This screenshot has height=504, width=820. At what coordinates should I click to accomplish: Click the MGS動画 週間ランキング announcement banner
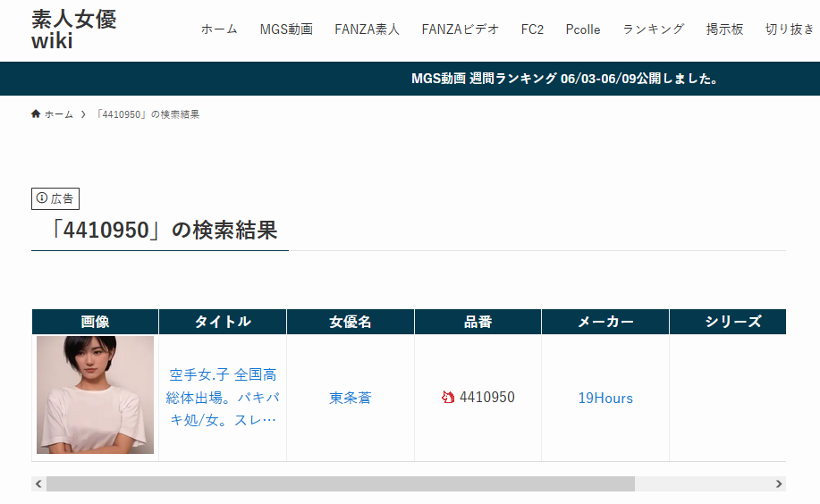click(565, 79)
